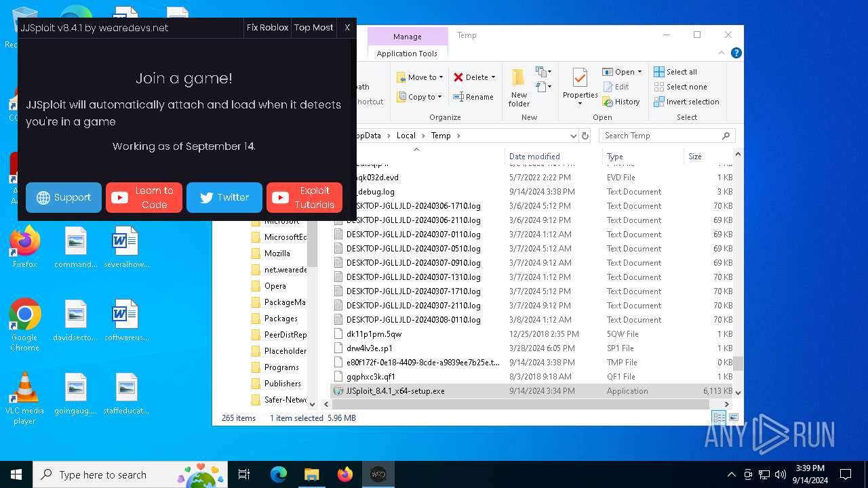Click Select none in the ribbon

click(x=680, y=87)
